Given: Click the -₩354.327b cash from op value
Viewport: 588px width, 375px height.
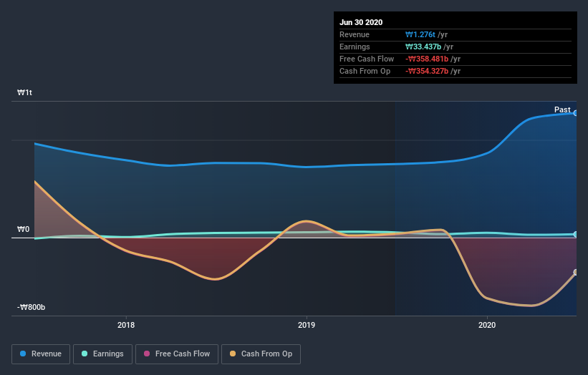Looking at the screenshot, I should [427, 71].
